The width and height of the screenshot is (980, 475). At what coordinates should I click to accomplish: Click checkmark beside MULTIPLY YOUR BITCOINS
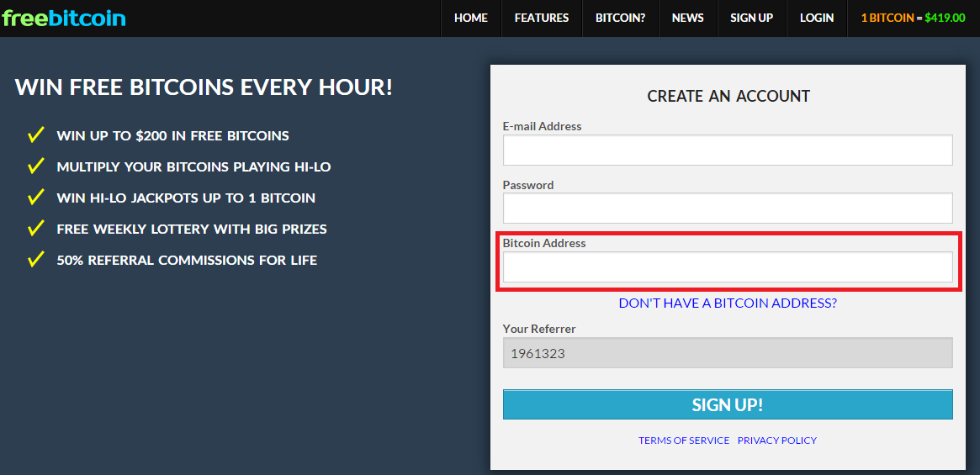coord(35,166)
